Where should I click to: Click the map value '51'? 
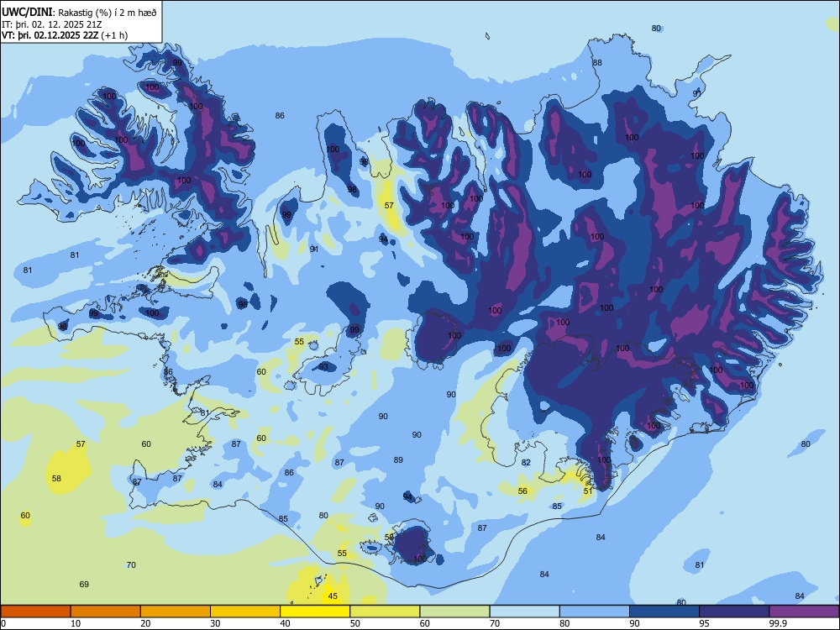point(588,491)
